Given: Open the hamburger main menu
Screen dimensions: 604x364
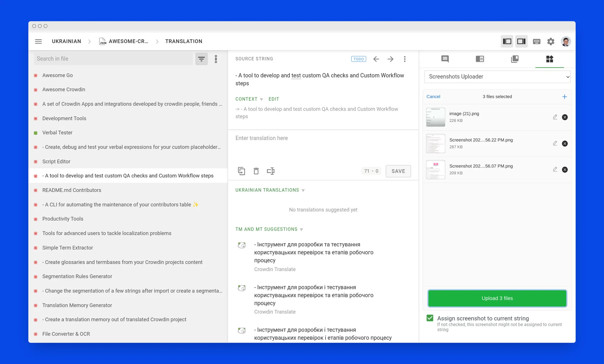Looking at the screenshot, I should click(x=38, y=41).
